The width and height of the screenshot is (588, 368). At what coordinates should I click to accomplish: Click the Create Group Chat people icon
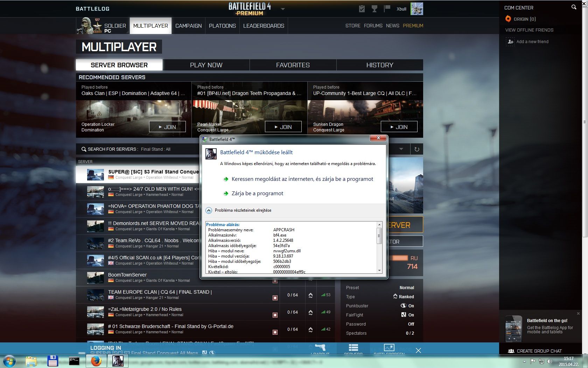(511, 351)
